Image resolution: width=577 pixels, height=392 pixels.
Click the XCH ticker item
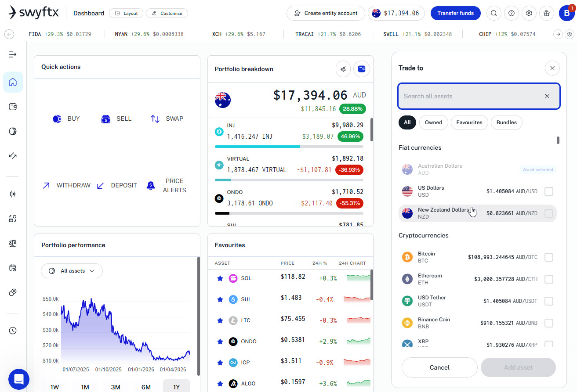[x=239, y=34]
